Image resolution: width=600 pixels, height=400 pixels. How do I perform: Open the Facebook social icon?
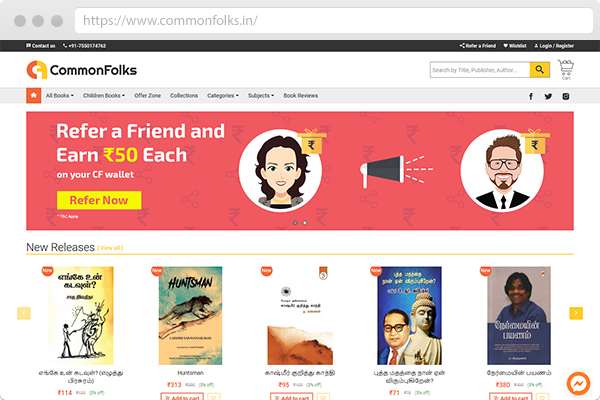[x=531, y=96]
